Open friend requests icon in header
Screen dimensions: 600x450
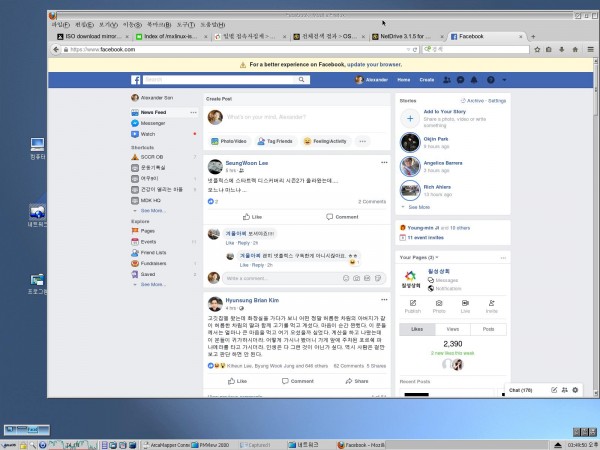(x=447, y=80)
